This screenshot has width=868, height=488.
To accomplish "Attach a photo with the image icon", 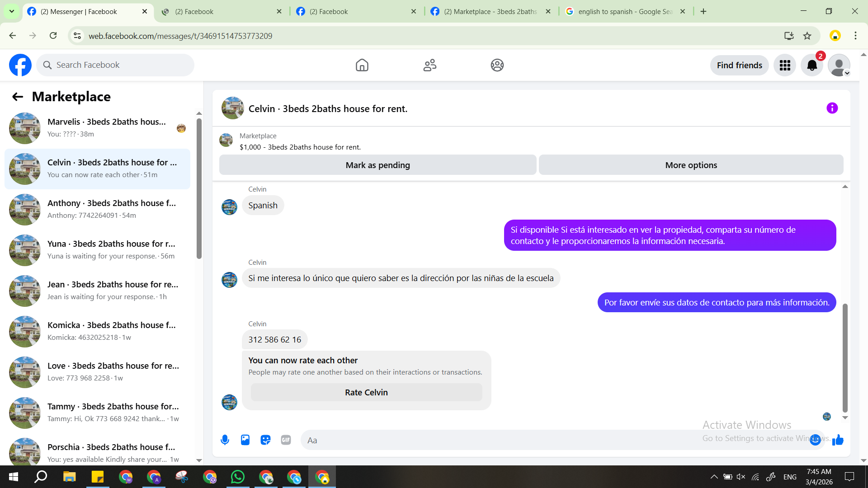I will (x=245, y=440).
